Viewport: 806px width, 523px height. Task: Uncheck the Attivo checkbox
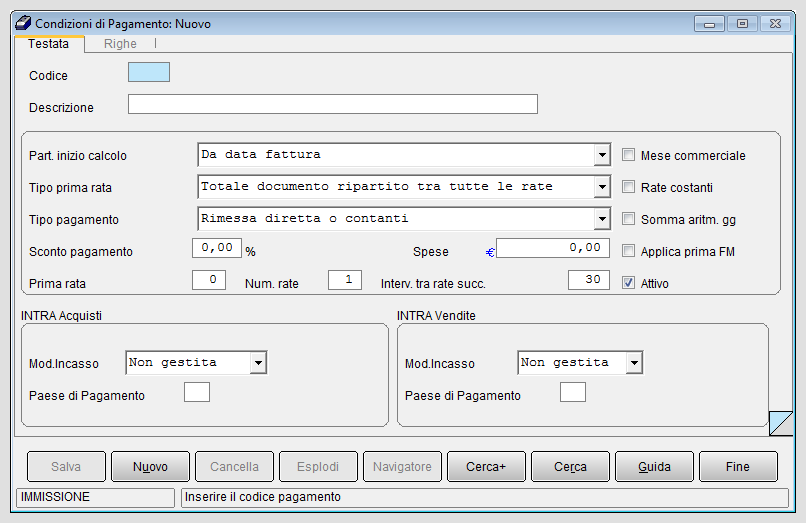(x=628, y=282)
